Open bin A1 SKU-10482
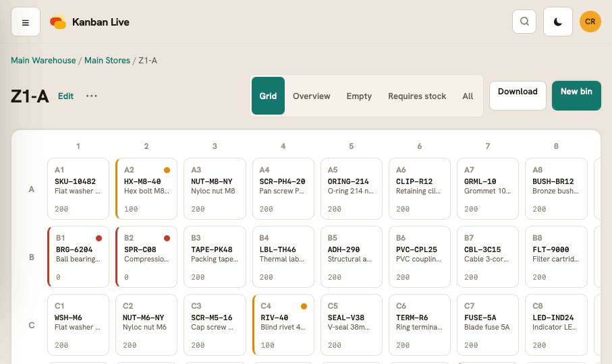The height and width of the screenshot is (364, 612). click(x=78, y=189)
